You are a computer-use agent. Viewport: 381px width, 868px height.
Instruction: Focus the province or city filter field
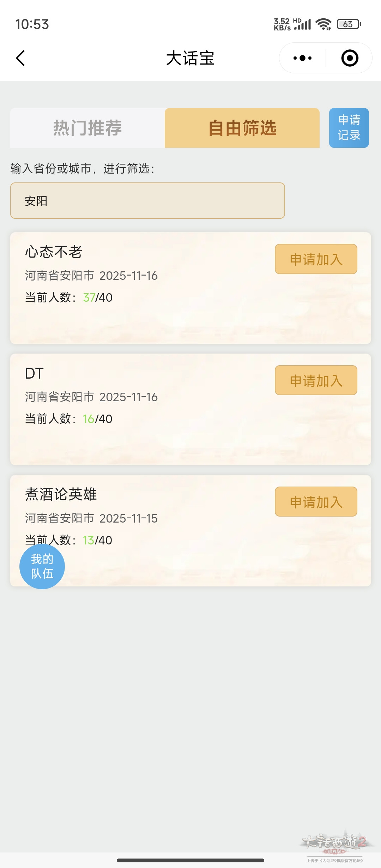click(147, 201)
